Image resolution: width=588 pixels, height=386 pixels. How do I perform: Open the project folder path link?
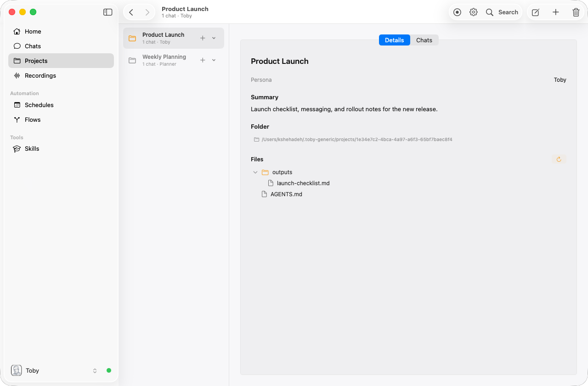(x=353, y=139)
